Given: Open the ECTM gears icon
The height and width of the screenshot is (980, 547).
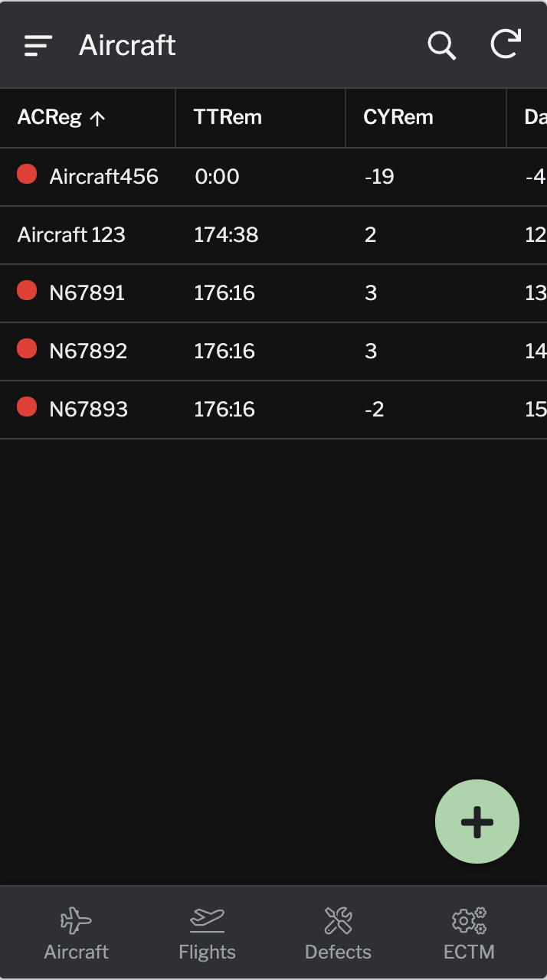Looking at the screenshot, I should [469, 919].
